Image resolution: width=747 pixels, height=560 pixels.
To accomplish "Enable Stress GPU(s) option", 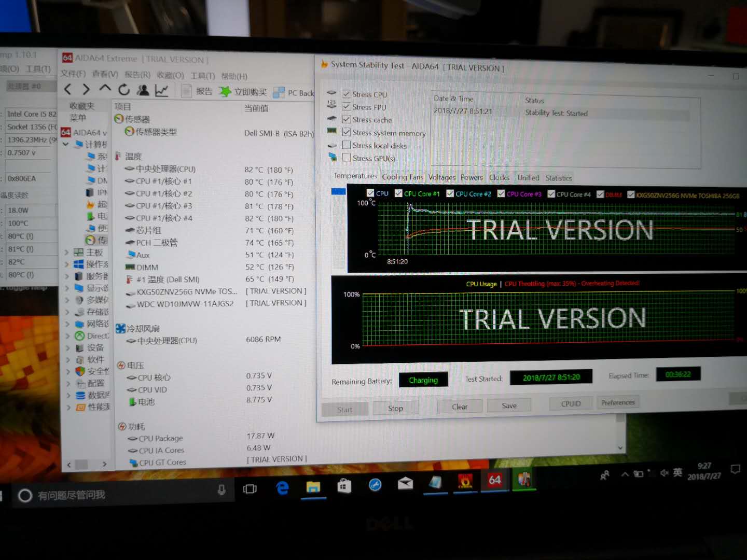I will click(347, 157).
